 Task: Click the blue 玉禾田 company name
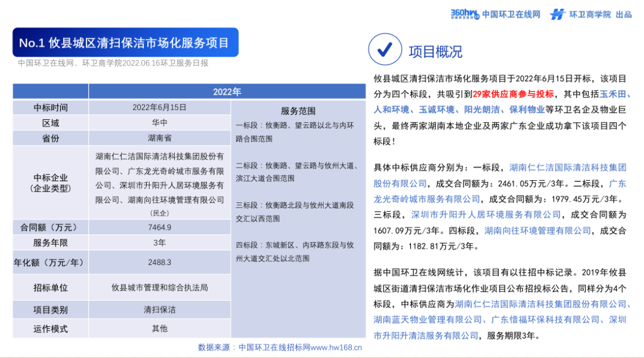[613, 94]
